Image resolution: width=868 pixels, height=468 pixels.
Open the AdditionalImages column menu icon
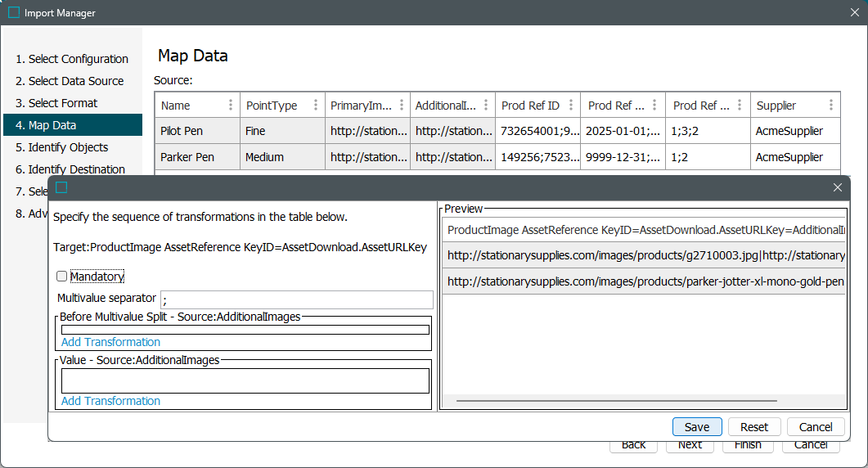pos(485,106)
